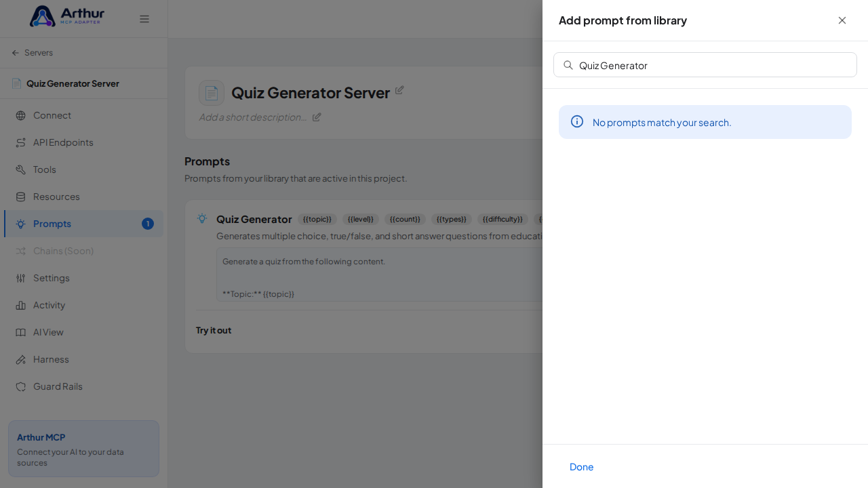Click the Quiz Generator prompt title
Viewport: 868px width, 488px height.
coord(254,219)
